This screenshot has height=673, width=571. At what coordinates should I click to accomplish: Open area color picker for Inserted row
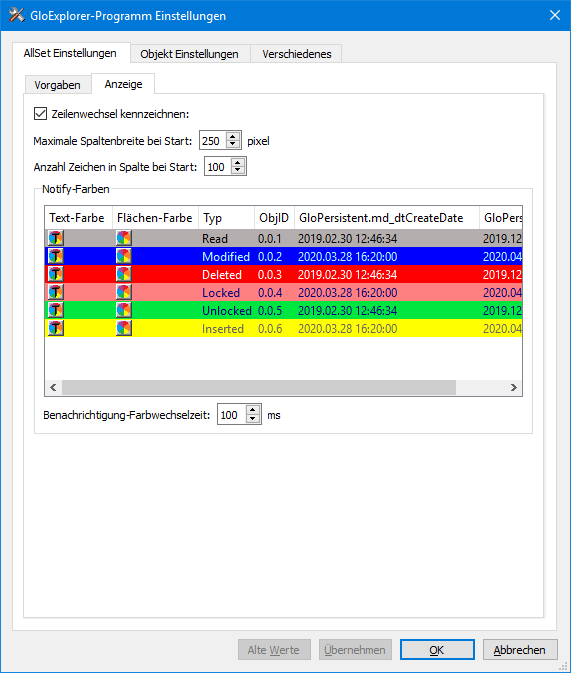[124, 328]
